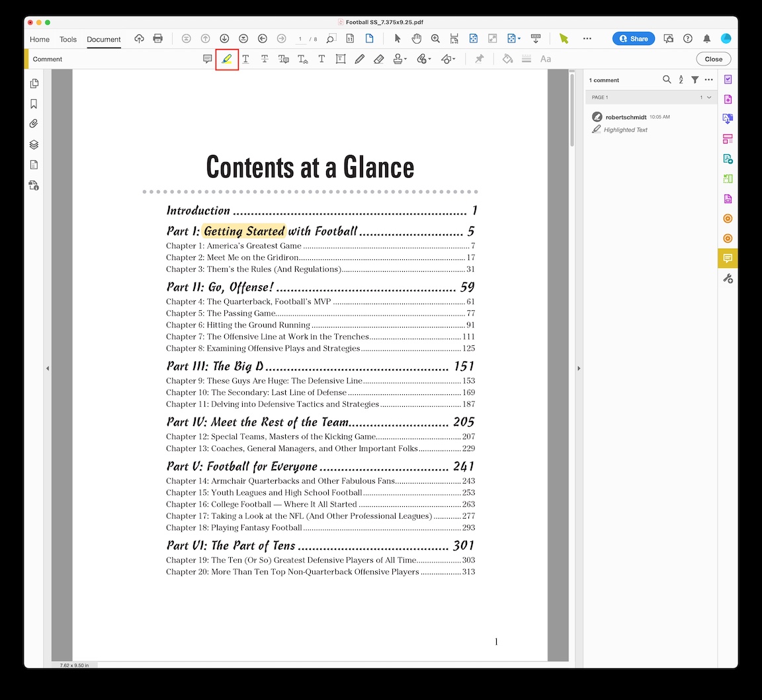This screenshot has height=700, width=762.
Task: Select the Pencil drawing tool
Action: (360, 59)
